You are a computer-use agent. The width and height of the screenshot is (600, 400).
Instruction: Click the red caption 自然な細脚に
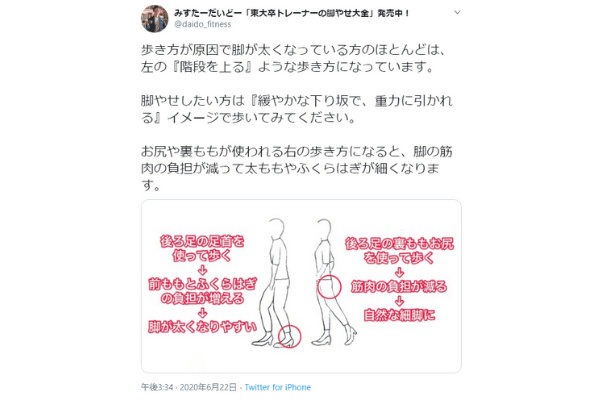[x=399, y=315]
